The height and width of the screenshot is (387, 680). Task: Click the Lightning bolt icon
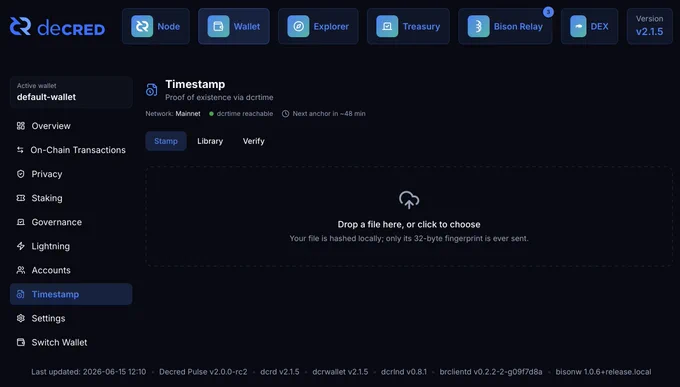(20, 246)
